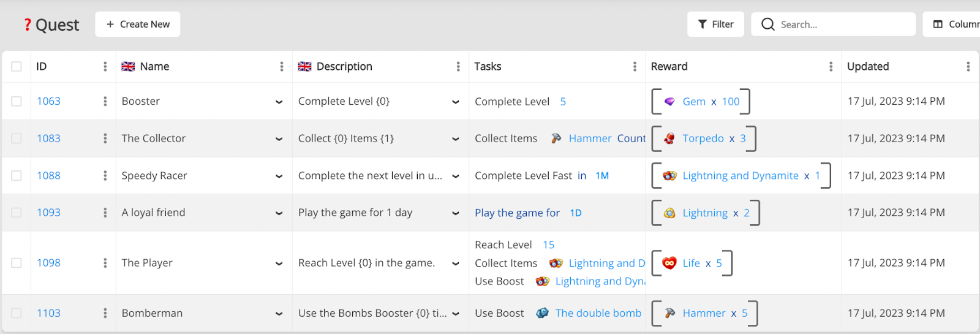Click the Create New button
The height and width of the screenshot is (334, 980).
[138, 25]
